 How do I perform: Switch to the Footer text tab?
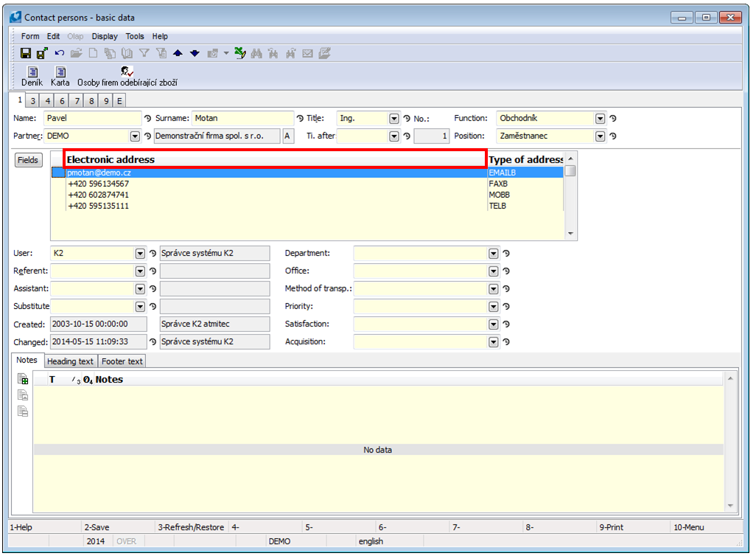click(122, 361)
